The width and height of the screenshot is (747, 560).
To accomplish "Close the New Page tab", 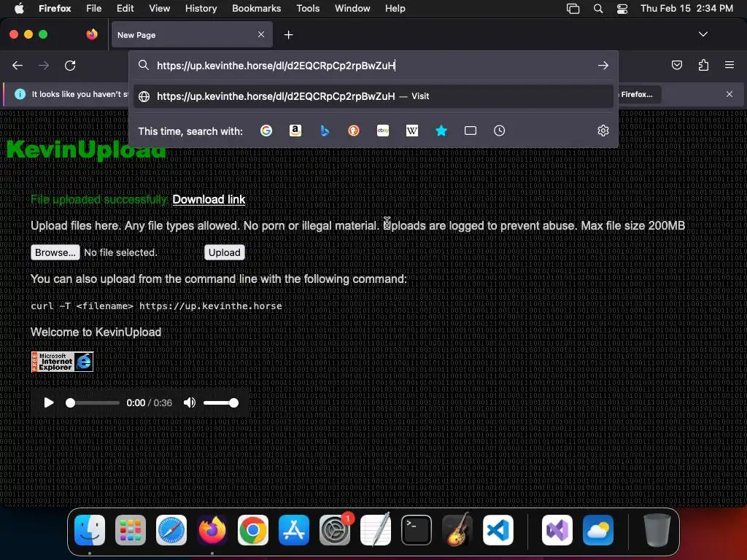I will (x=261, y=34).
